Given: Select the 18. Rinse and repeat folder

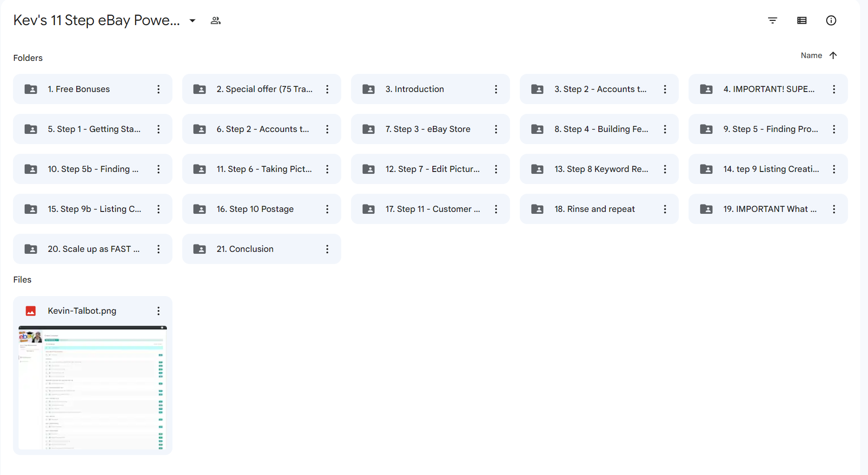Looking at the screenshot, I should [x=599, y=209].
